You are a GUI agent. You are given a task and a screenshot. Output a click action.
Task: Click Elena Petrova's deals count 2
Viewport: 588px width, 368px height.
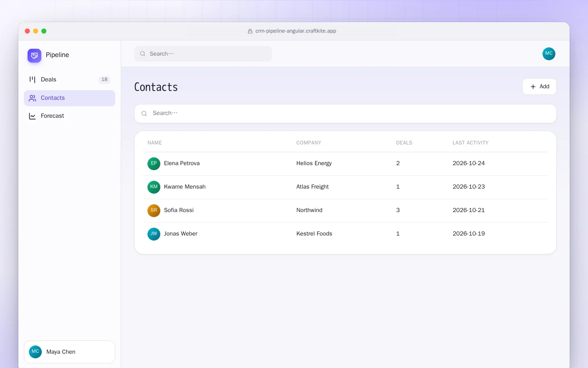[398, 163]
